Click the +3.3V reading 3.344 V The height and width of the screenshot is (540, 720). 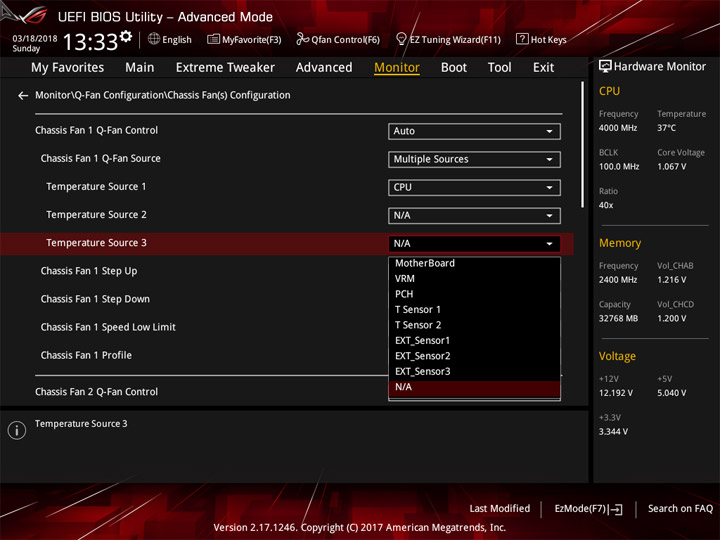613,432
